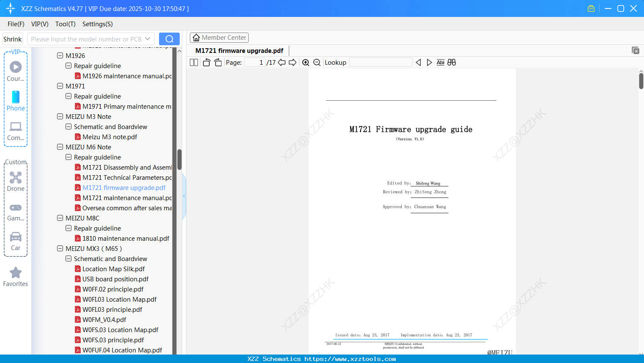Toggle the binoculars search mode
The height and width of the screenshot is (363, 644).
tap(451, 62)
